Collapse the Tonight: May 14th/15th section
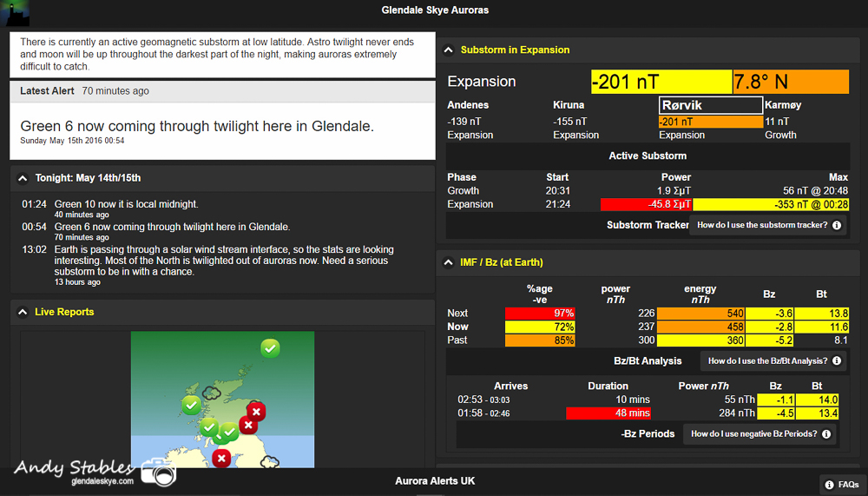Viewport: 868px width, 496px height. click(23, 178)
